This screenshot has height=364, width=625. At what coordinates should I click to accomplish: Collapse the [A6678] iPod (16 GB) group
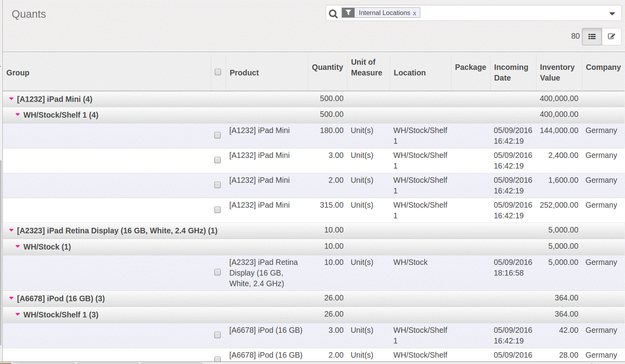coord(11,298)
